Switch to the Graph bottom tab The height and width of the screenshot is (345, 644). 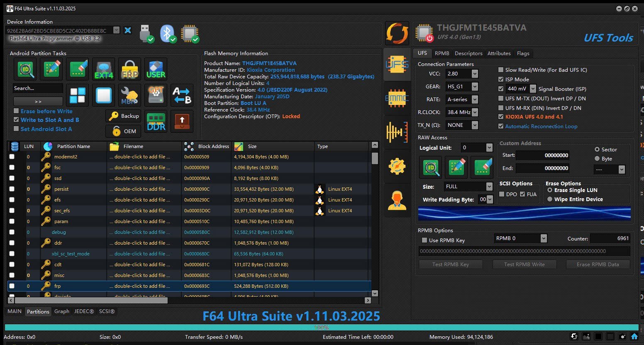[62, 311]
